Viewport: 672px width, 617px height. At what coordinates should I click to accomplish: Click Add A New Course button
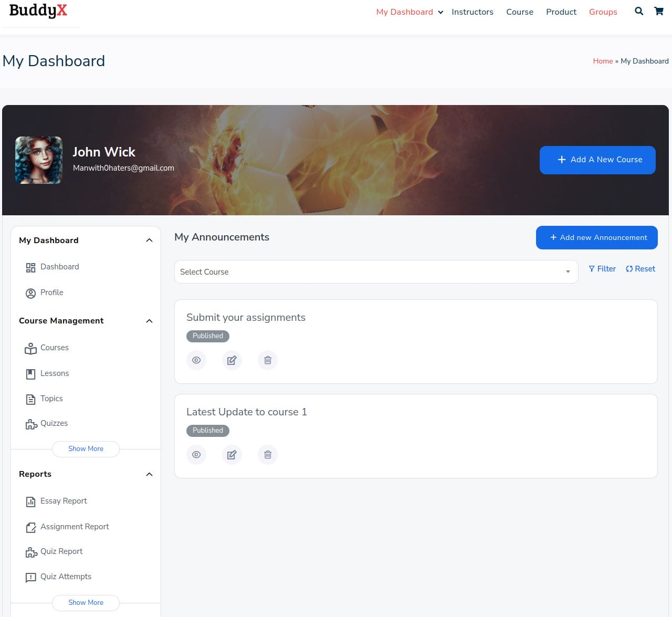point(597,160)
